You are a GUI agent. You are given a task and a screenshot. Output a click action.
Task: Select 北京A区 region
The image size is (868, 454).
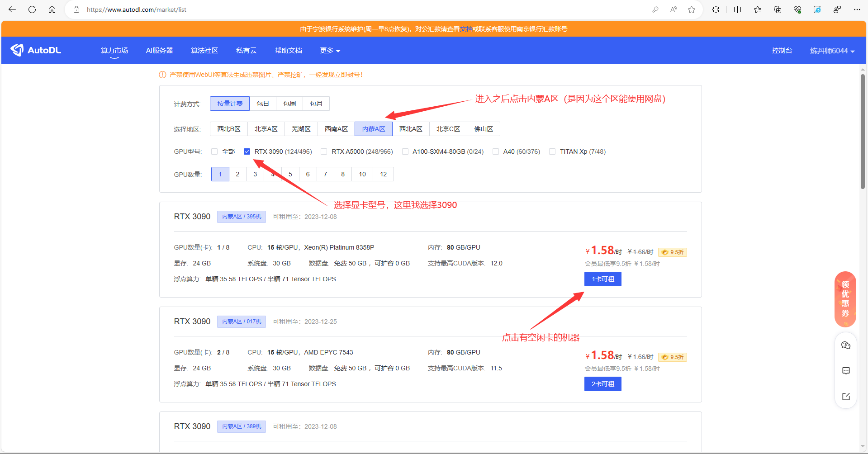pos(266,129)
